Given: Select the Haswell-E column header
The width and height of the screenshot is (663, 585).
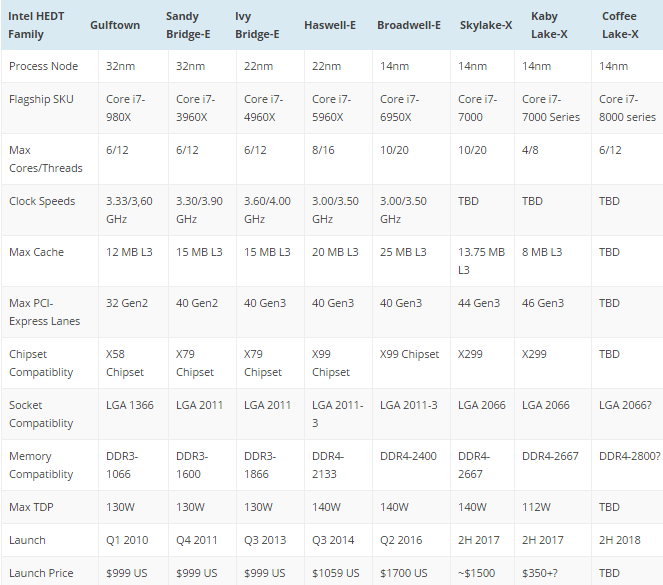Looking at the screenshot, I should (330, 25).
